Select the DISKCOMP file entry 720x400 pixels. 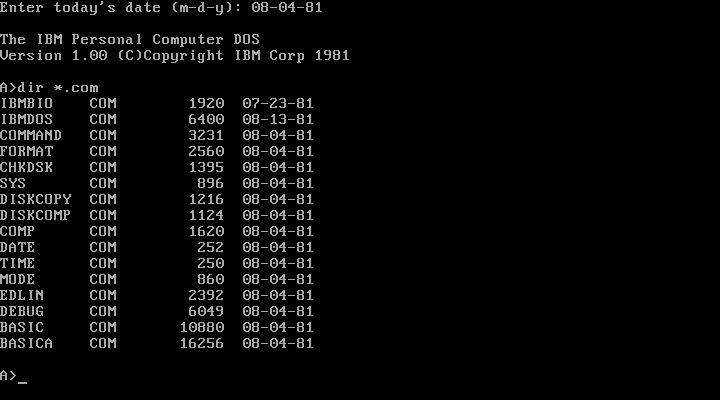157,215
